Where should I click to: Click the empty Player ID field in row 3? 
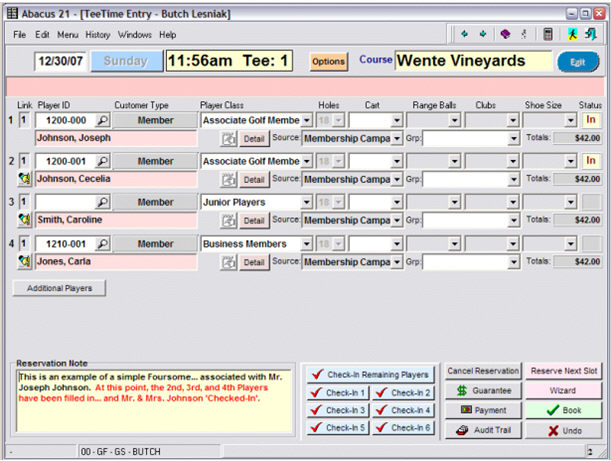(64, 202)
